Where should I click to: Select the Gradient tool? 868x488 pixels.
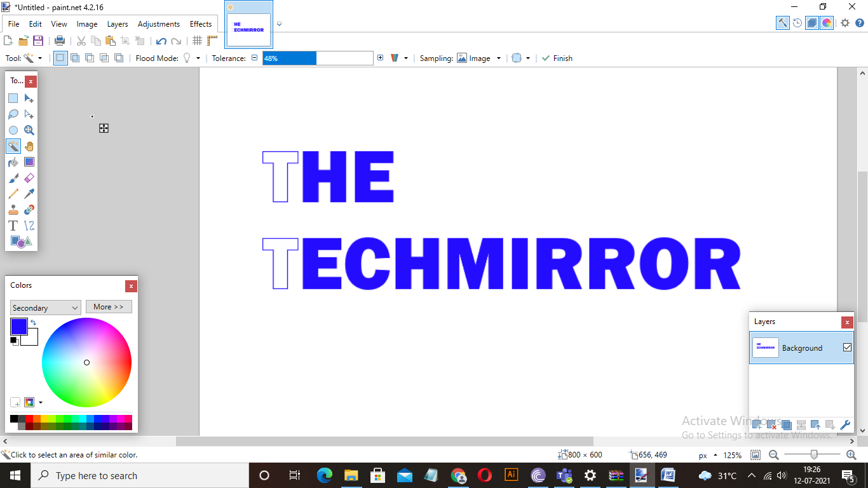coord(29,162)
